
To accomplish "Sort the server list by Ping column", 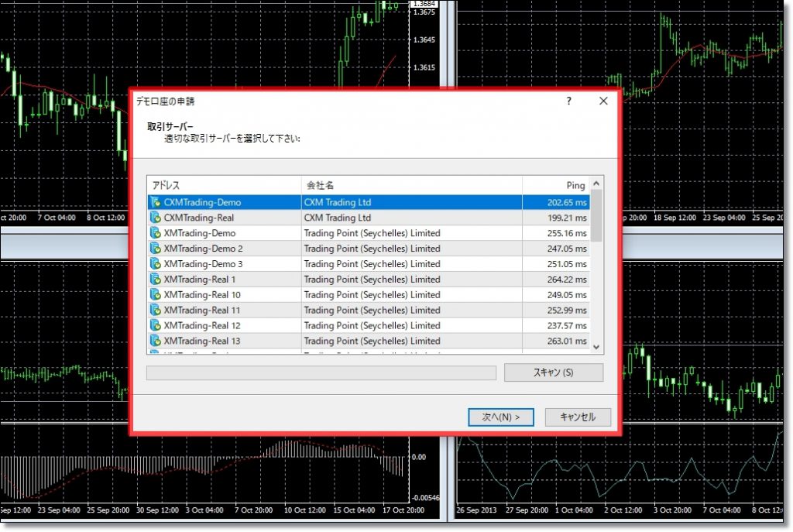I will 556,185.
